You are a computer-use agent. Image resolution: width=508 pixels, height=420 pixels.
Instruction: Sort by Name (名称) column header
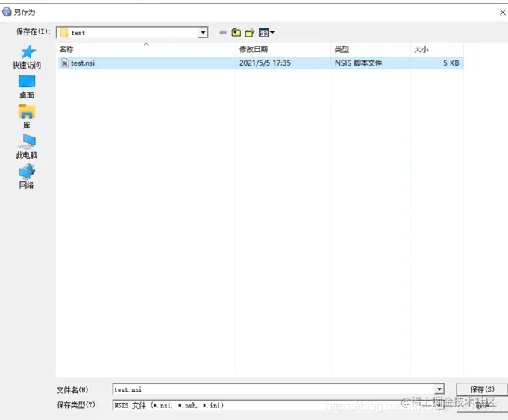coord(147,49)
